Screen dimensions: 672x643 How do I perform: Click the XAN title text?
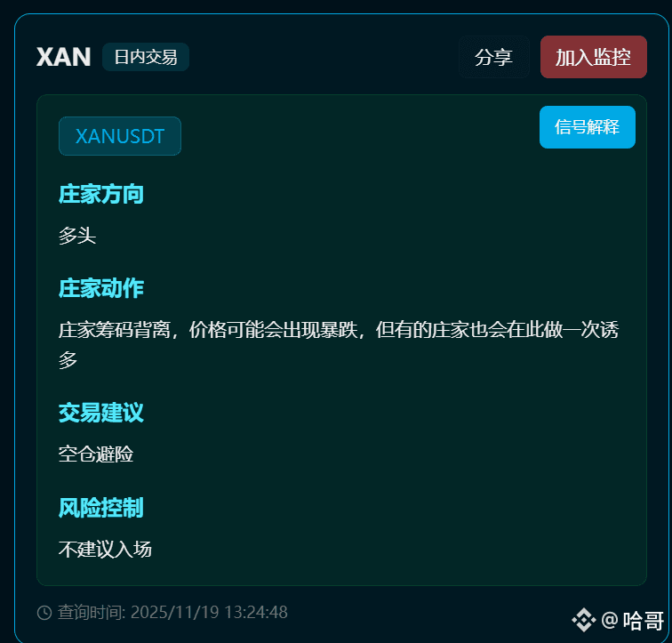[x=63, y=57]
